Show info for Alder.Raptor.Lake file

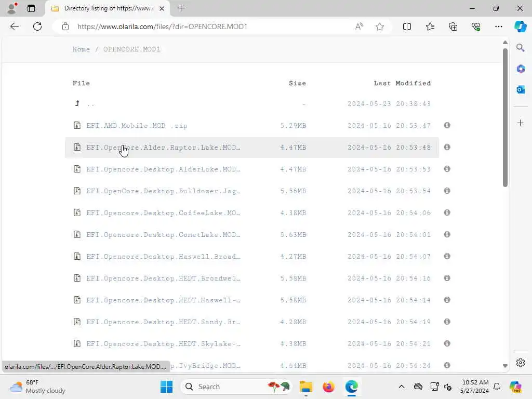[x=447, y=147]
